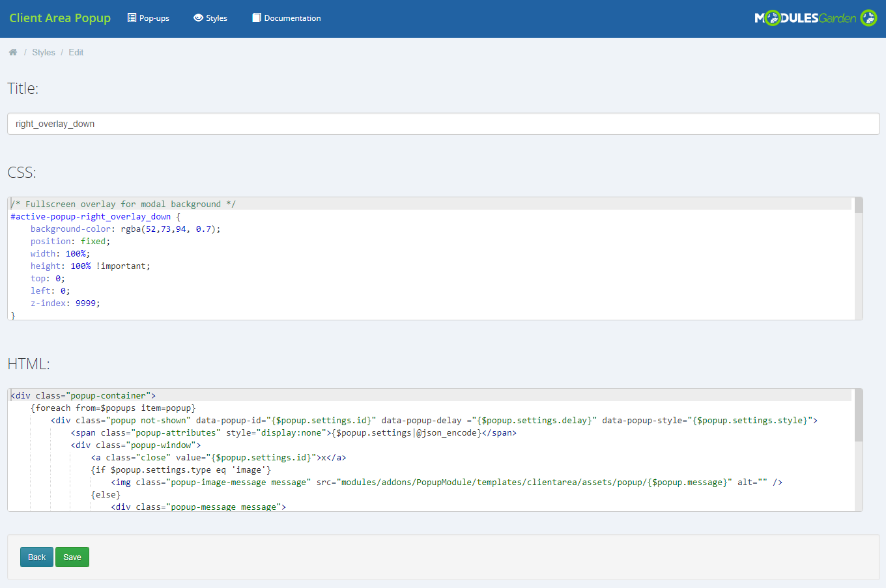Click the 'top: 0;' CSS line
The height and width of the screenshot is (588, 886).
(48, 278)
